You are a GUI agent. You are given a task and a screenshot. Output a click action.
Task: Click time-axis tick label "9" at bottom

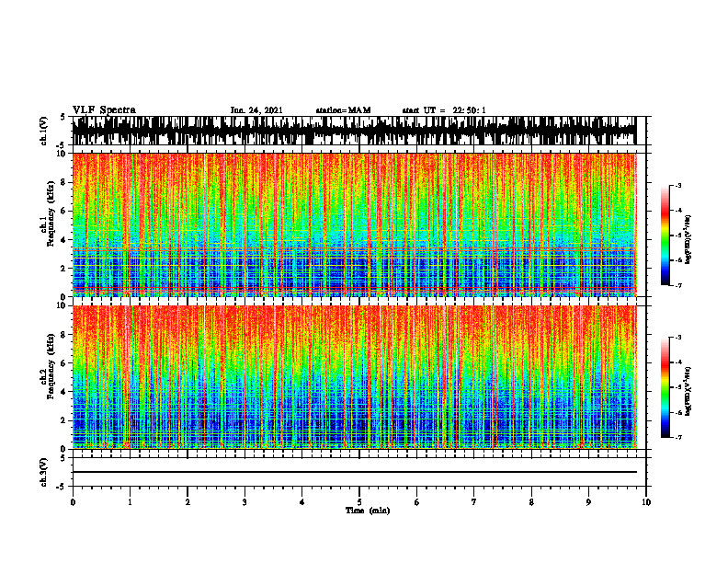click(x=588, y=502)
